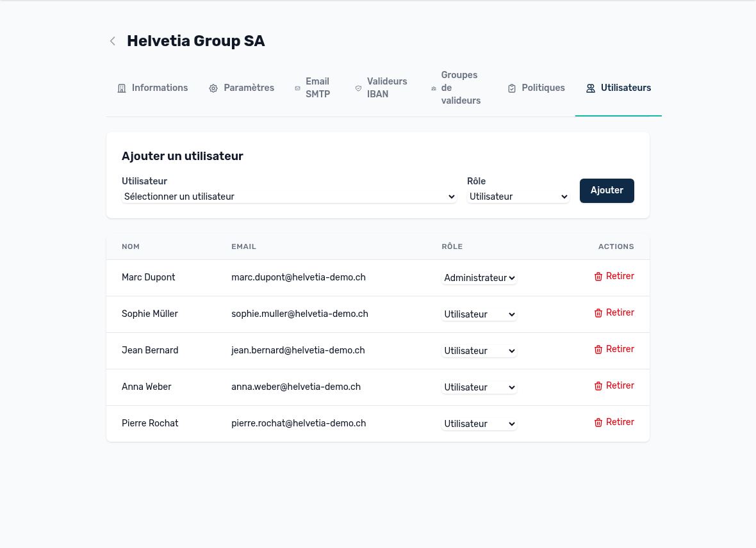Viewport: 756px width, 548px height.
Task: Switch to the Valideurs IBAN tab
Action: point(381,88)
